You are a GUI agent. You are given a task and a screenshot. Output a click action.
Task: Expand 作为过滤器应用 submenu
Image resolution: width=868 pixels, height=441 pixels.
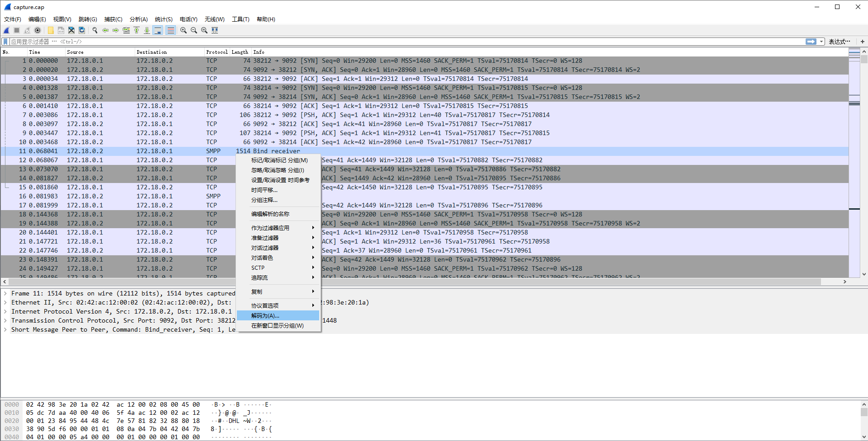pyautogui.click(x=278, y=228)
